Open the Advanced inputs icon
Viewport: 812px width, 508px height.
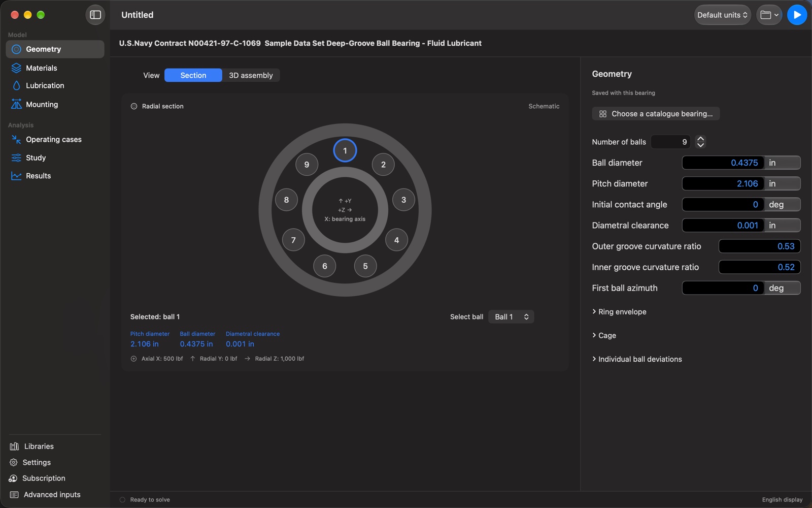click(x=14, y=495)
